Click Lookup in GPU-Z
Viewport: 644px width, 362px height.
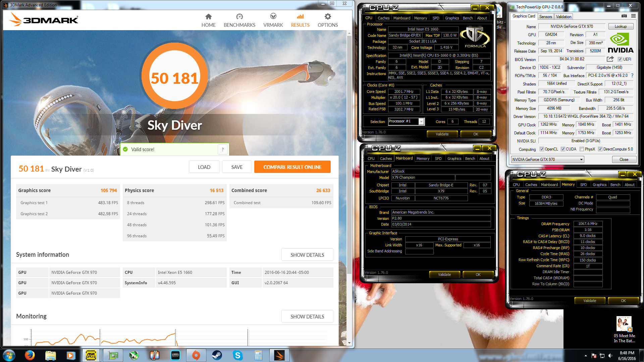click(x=621, y=26)
